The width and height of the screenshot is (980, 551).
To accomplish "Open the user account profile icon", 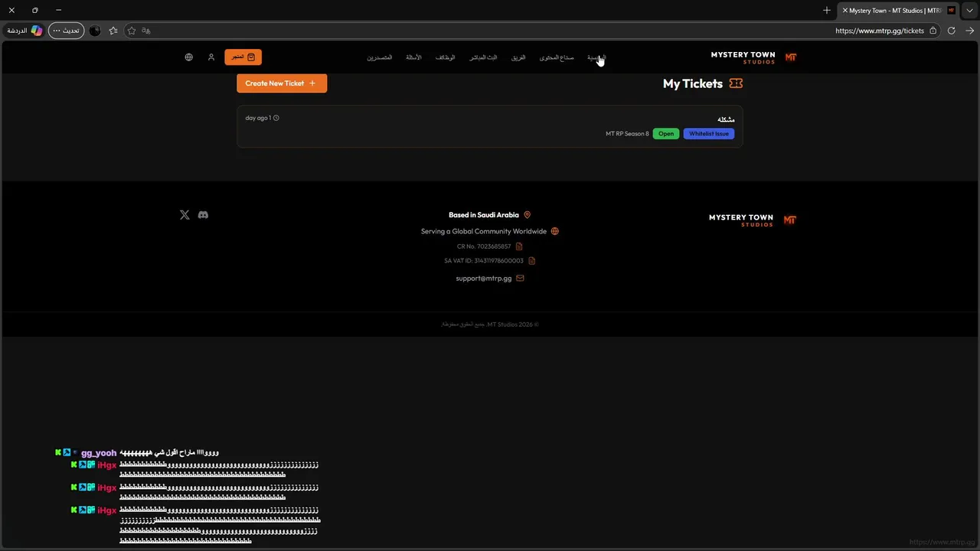I will coord(211,57).
